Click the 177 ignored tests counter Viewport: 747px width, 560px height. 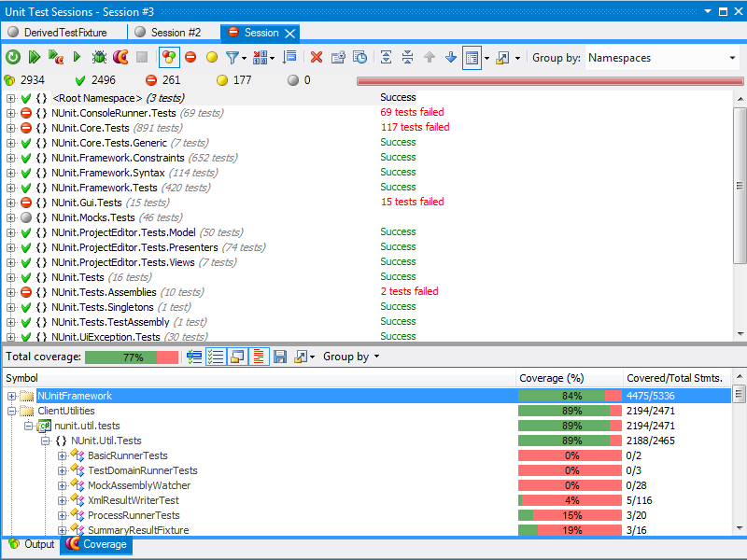(x=234, y=80)
